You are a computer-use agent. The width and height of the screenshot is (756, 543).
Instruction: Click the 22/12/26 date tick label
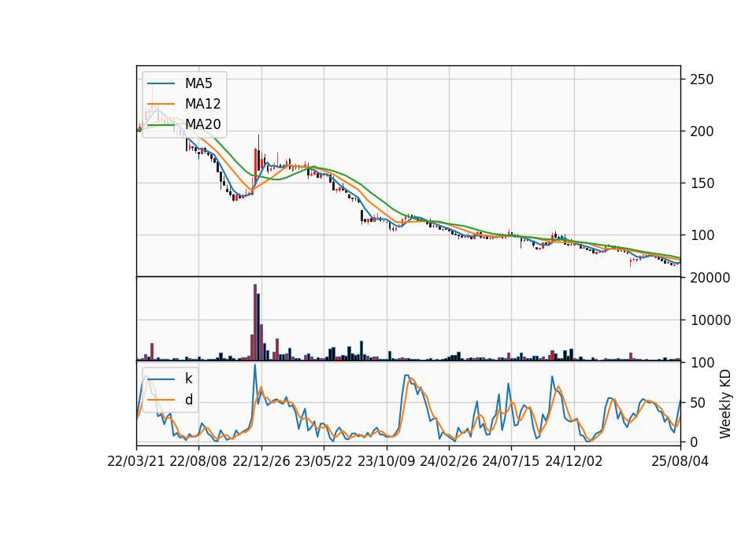click(x=261, y=461)
